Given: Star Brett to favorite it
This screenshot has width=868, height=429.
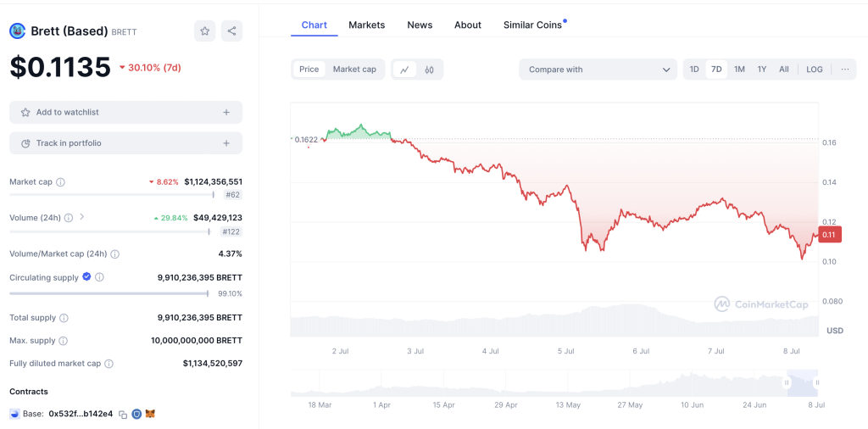Looking at the screenshot, I should click(205, 31).
